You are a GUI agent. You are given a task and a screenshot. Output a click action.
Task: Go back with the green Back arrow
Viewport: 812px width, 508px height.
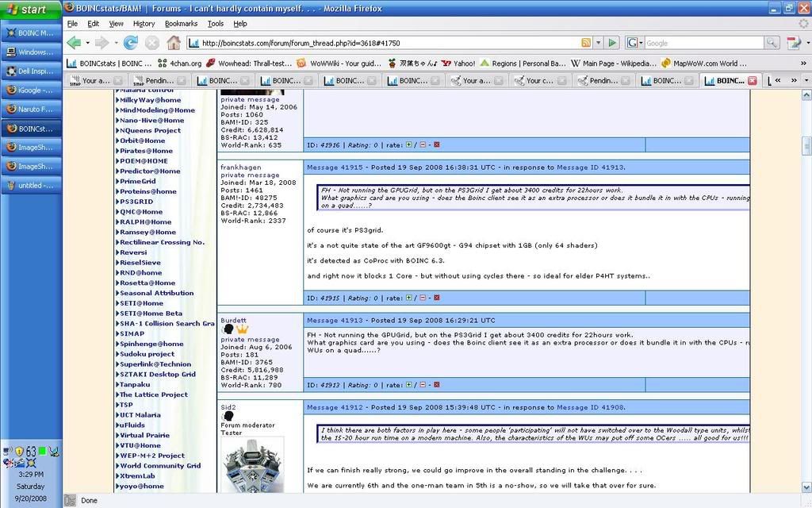(x=74, y=43)
